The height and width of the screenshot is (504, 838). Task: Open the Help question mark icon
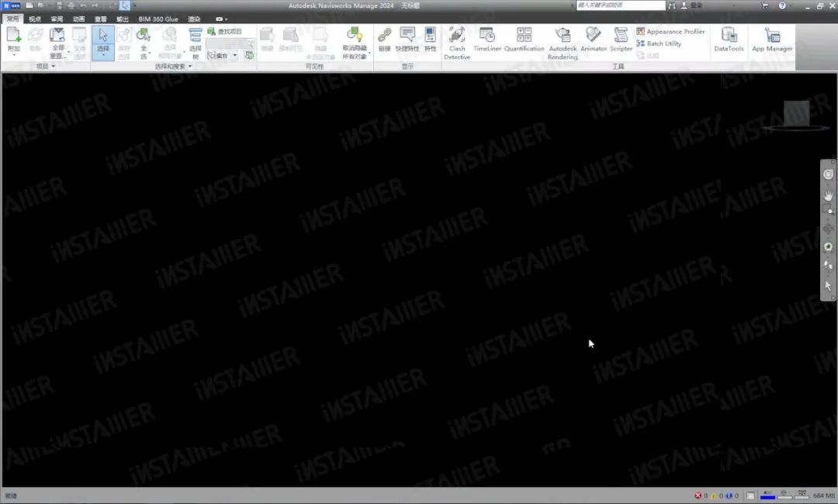click(x=782, y=5)
